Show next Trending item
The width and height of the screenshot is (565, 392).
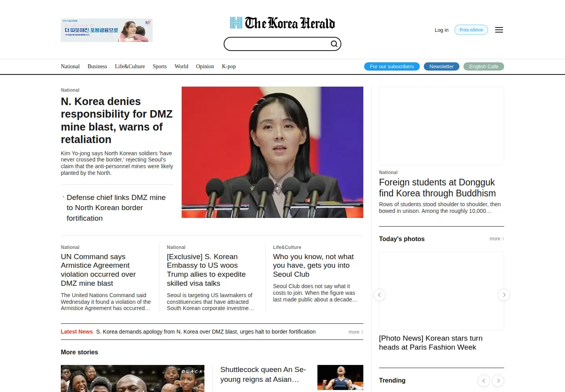pos(498,381)
